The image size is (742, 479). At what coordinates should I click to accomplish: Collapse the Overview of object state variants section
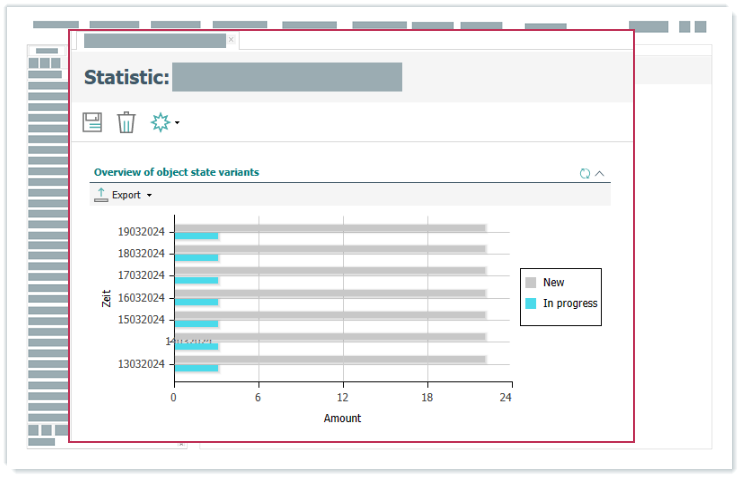(600, 173)
